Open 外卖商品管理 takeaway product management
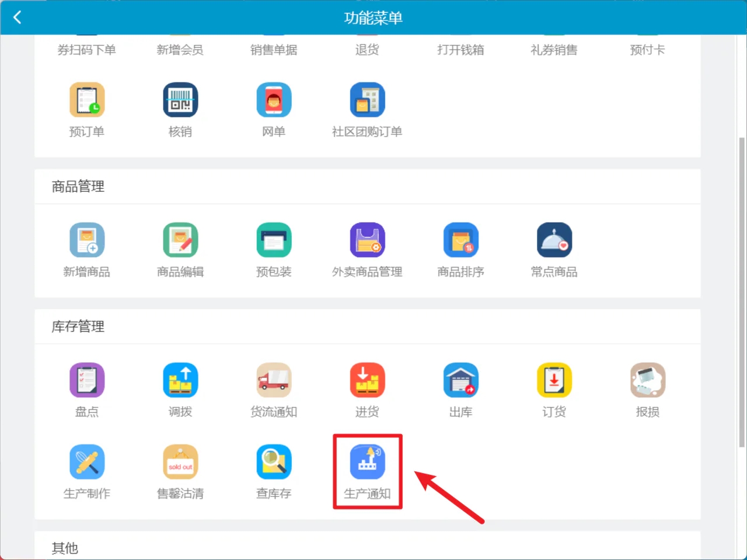This screenshot has width=747, height=560. (x=367, y=240)
